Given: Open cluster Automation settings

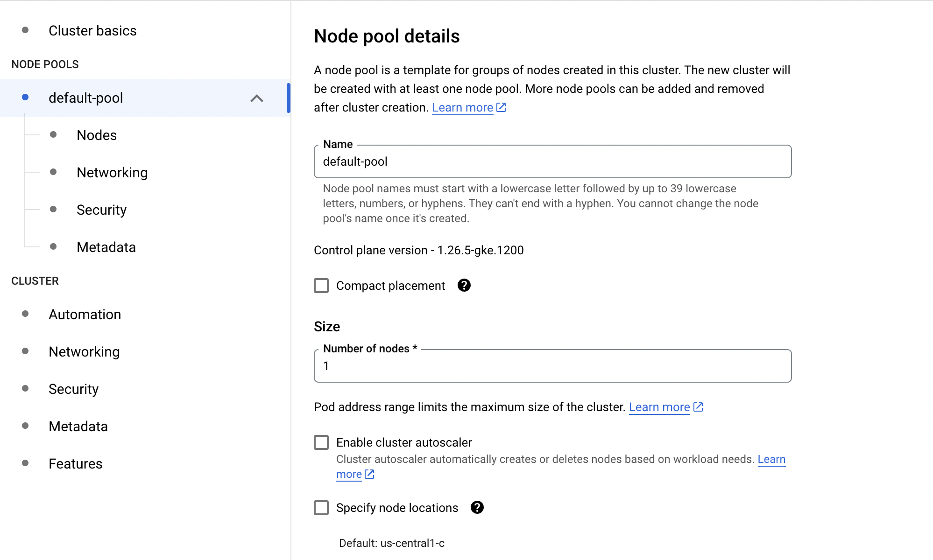Looking at the screenshot, I should (85, 315).
